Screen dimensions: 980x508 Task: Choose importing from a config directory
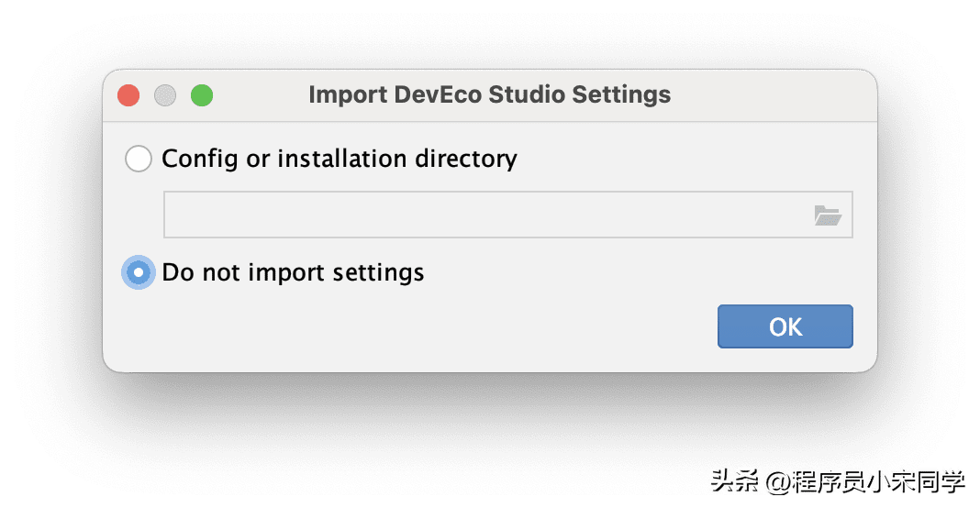(139, 159)
